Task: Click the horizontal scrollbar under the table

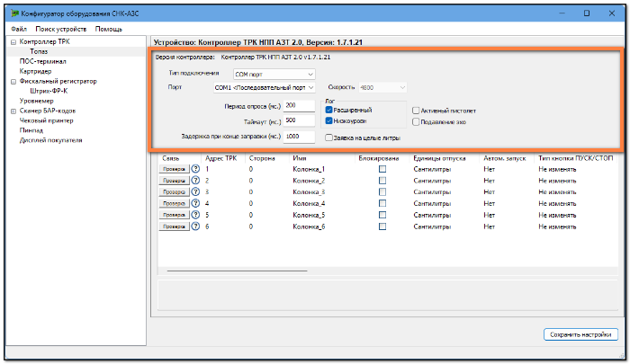Action: pyautogui.click(x=237, y=271)
